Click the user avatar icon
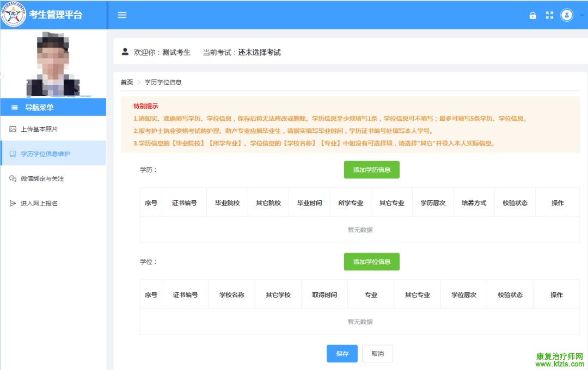The width and height of the screenshot is (588, 370). coord(567,15)
